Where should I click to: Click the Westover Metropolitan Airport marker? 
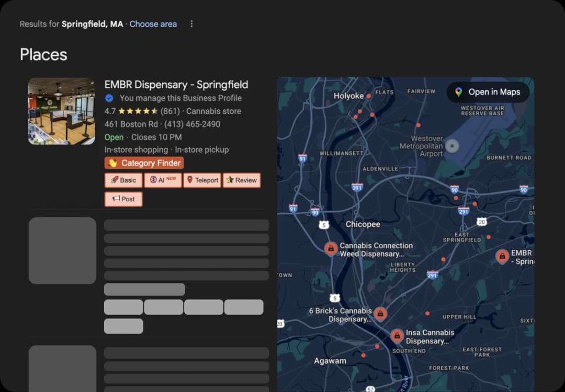(451, 146)
